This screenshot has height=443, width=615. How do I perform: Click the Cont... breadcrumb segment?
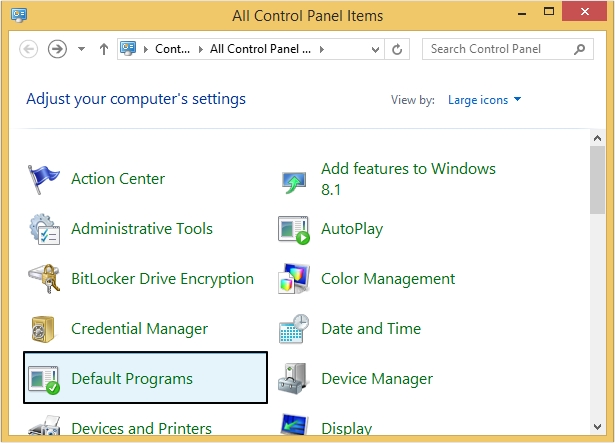pos(173,49)
